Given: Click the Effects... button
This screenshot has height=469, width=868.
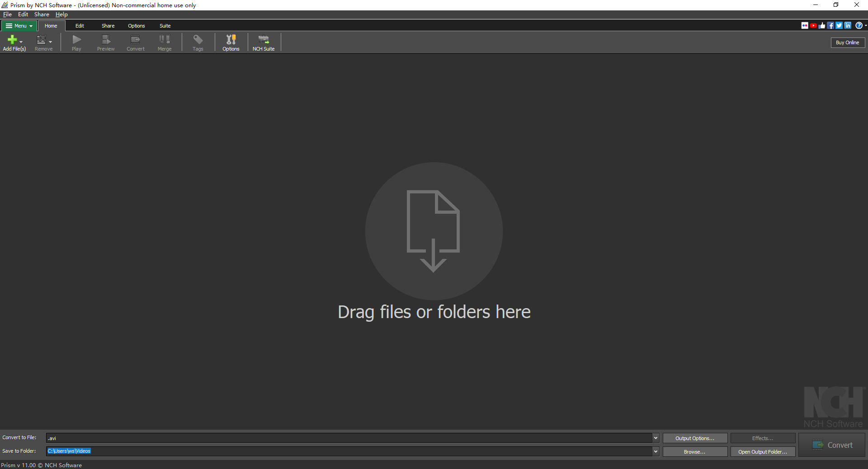Looking at the screenshot, I should [763, 438].
